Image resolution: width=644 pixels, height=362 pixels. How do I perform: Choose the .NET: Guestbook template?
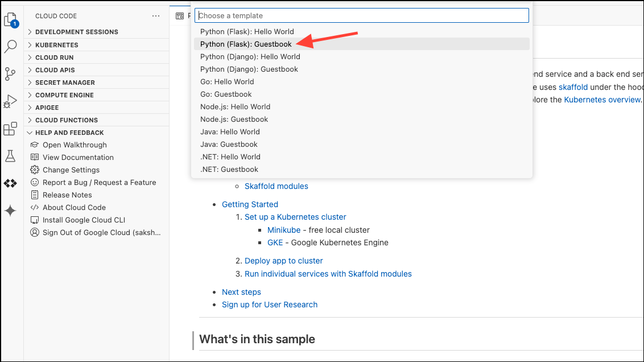click(229, 169)
